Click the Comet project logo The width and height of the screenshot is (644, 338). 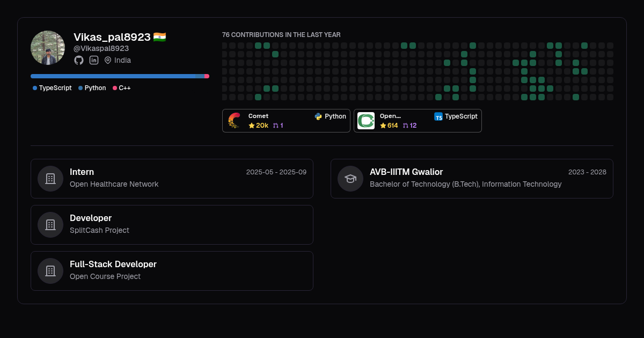tap(234, 121)
